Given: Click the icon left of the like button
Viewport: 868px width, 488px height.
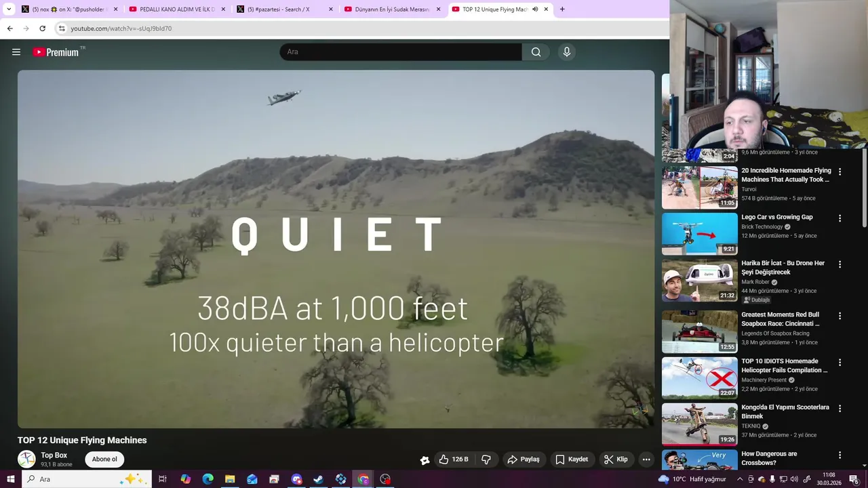Looking at the screenshot, I should pos(425,460).
